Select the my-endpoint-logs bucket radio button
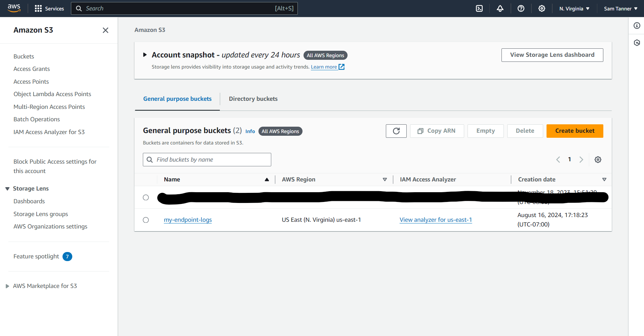 (146, 220)
